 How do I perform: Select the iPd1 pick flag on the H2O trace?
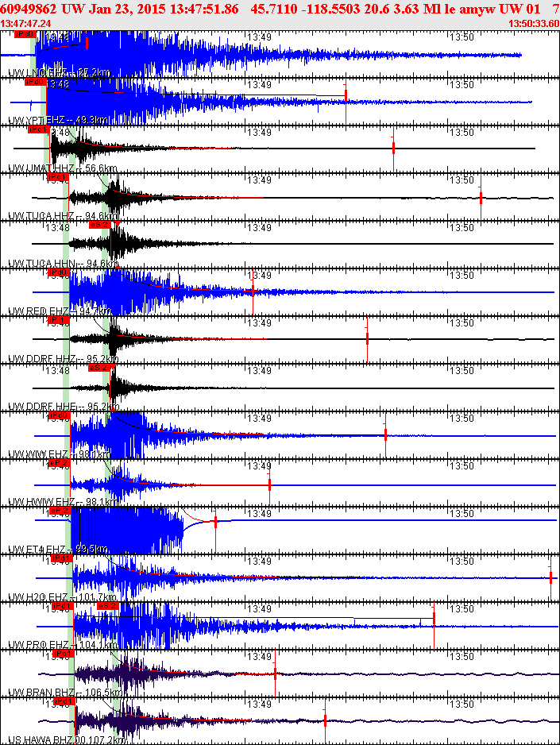click(x=62, y=558)
